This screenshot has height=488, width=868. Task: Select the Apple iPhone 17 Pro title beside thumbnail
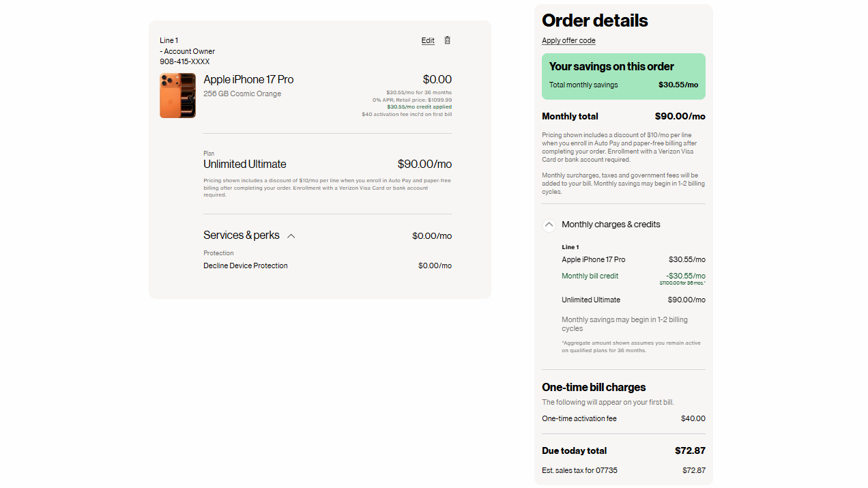[x=248, y=80]
